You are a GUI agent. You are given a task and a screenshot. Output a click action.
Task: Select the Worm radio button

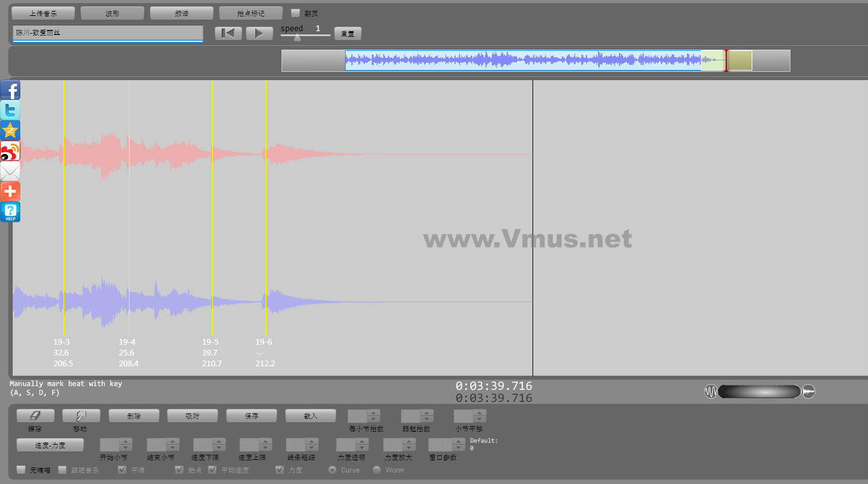(377, 470)
